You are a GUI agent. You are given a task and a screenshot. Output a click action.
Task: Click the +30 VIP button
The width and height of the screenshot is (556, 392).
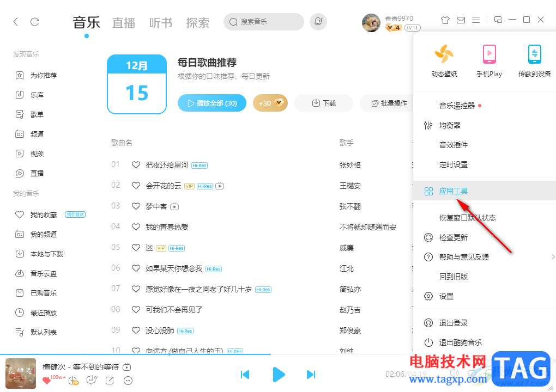coord(270,103)
